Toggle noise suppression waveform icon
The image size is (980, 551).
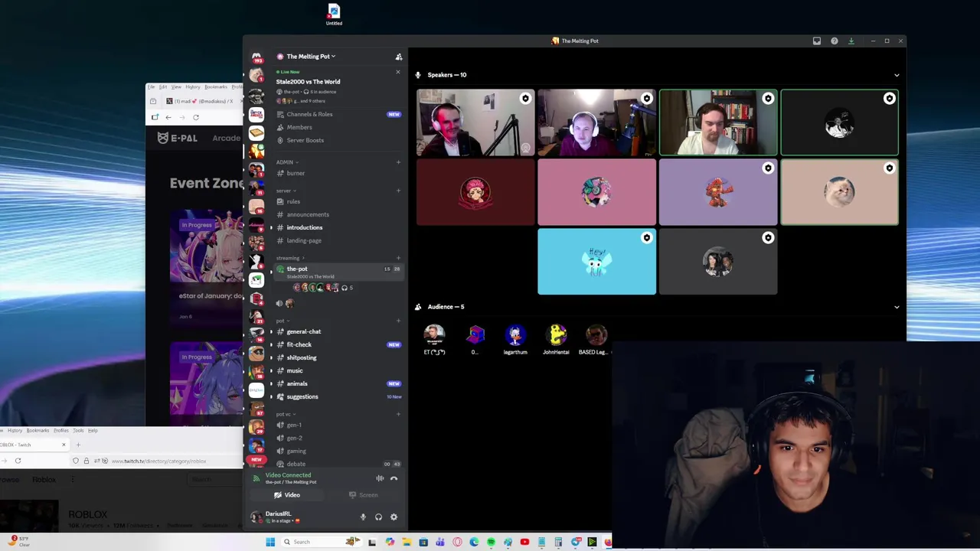[x=380, y=478]
